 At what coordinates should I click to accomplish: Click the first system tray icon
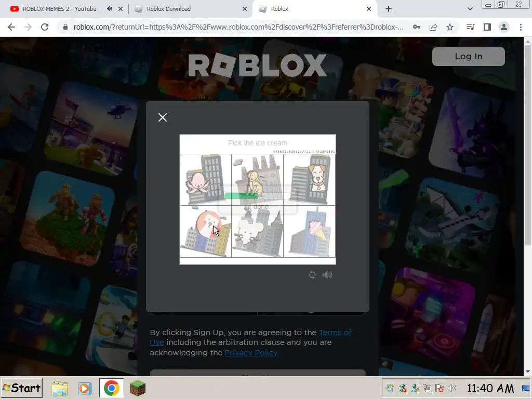click(x=390, y=388)
